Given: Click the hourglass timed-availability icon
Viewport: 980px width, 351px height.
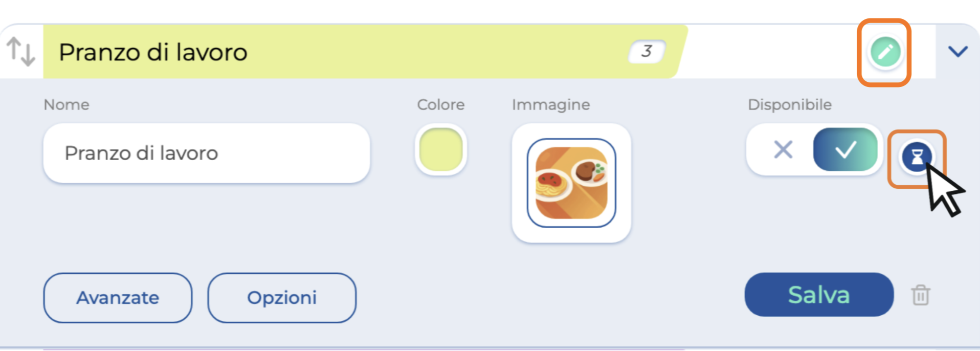Looking at the screenshot, I should tap(916, 157).
